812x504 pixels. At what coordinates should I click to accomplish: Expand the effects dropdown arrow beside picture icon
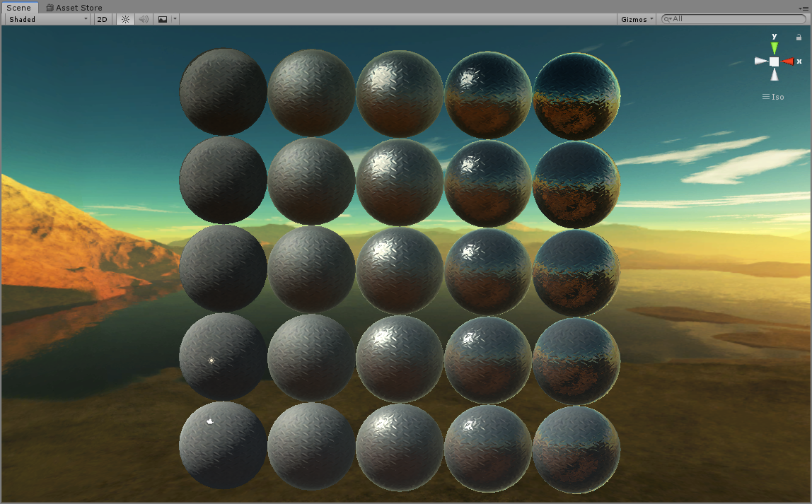point(175,19)
